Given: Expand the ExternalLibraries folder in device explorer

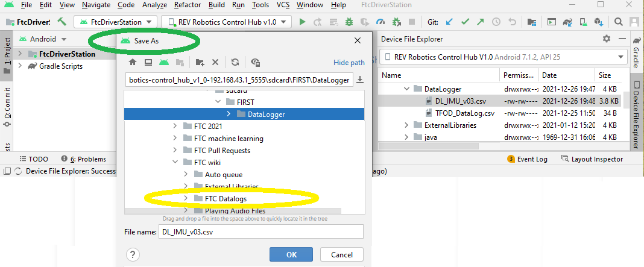Looking at the screenshot, I should tap(406, 125).
